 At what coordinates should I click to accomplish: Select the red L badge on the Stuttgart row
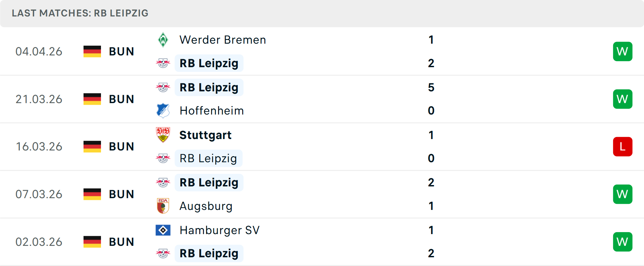tap(623, 146)
